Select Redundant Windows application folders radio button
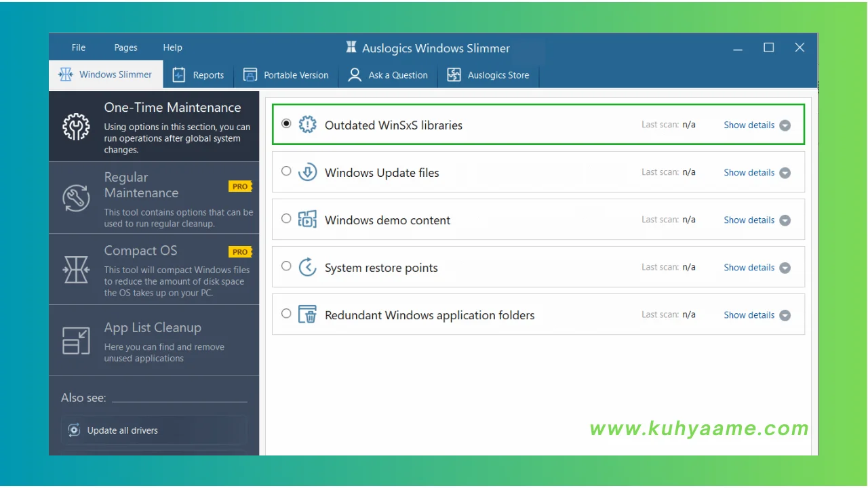The width and height of the screenshot is (868, 488). point(286,313)
